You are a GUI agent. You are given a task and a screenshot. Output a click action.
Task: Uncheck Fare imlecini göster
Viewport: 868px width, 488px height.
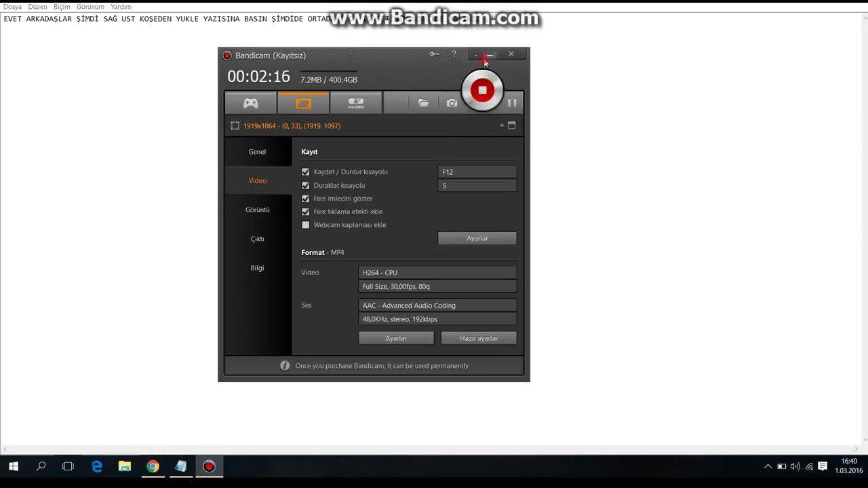coord(305,199)
